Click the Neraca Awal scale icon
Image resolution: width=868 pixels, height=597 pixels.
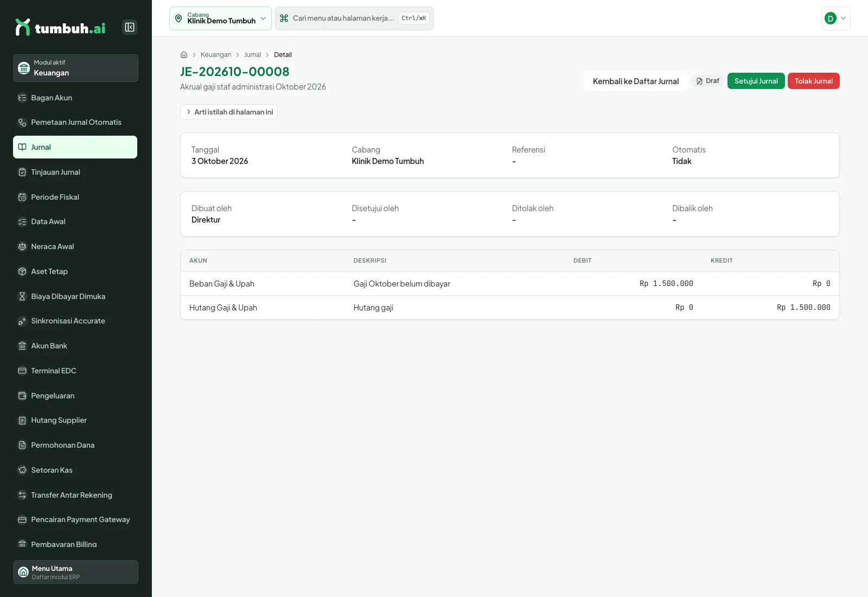[x=22, y=246]
